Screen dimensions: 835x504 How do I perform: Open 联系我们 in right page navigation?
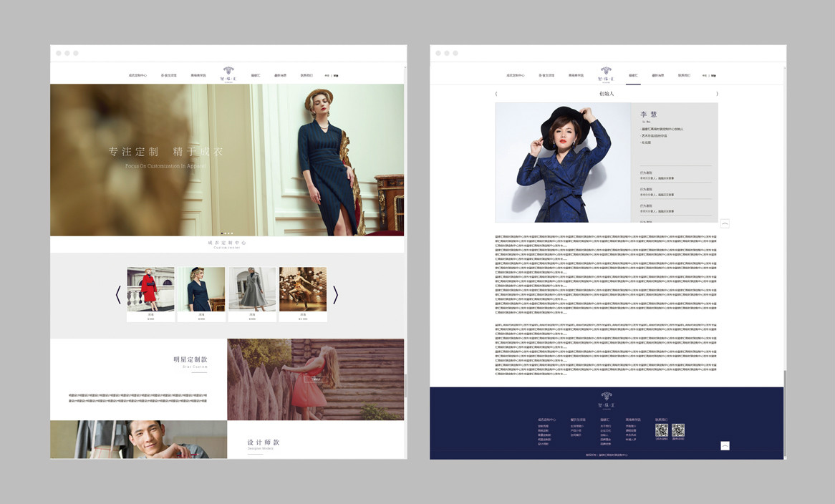(x=685, y=75)
